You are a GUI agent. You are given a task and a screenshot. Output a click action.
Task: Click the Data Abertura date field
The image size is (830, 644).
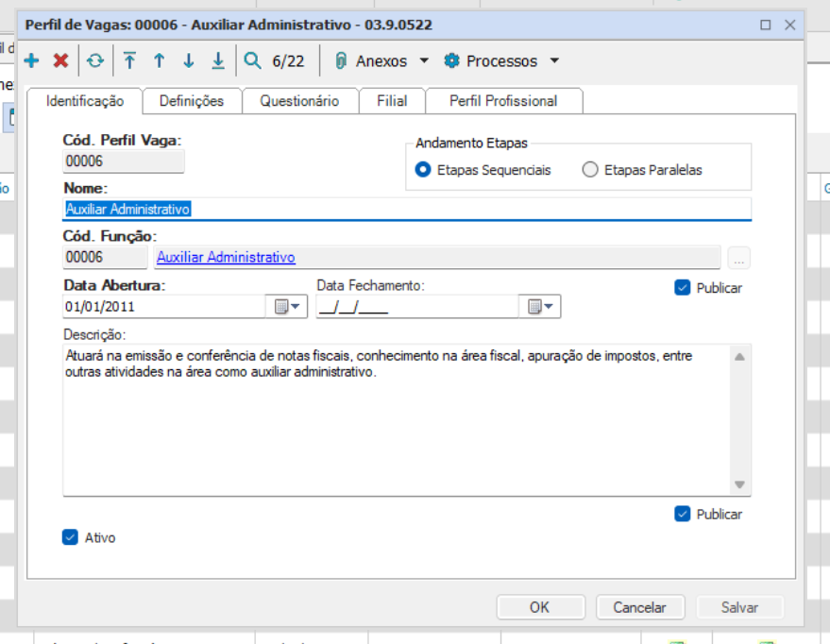pos(164,306)
